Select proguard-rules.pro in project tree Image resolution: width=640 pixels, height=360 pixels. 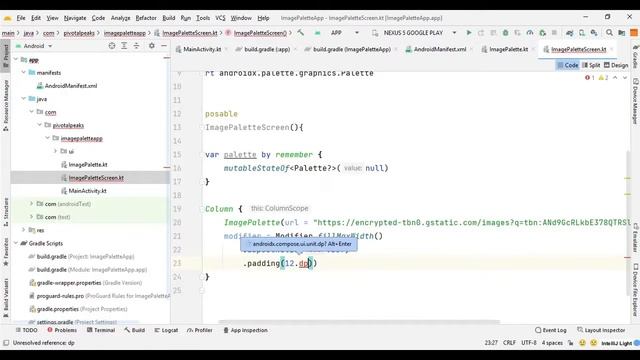coord(60,296)
